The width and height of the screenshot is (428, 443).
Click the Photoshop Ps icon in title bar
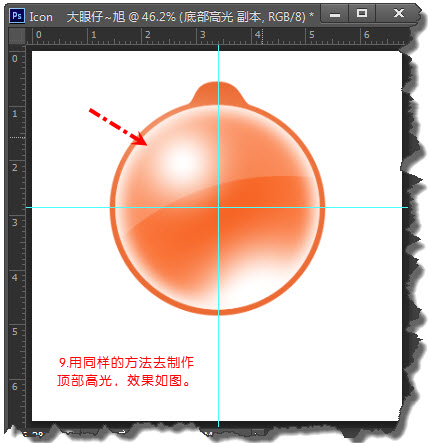tap(17, 16)
